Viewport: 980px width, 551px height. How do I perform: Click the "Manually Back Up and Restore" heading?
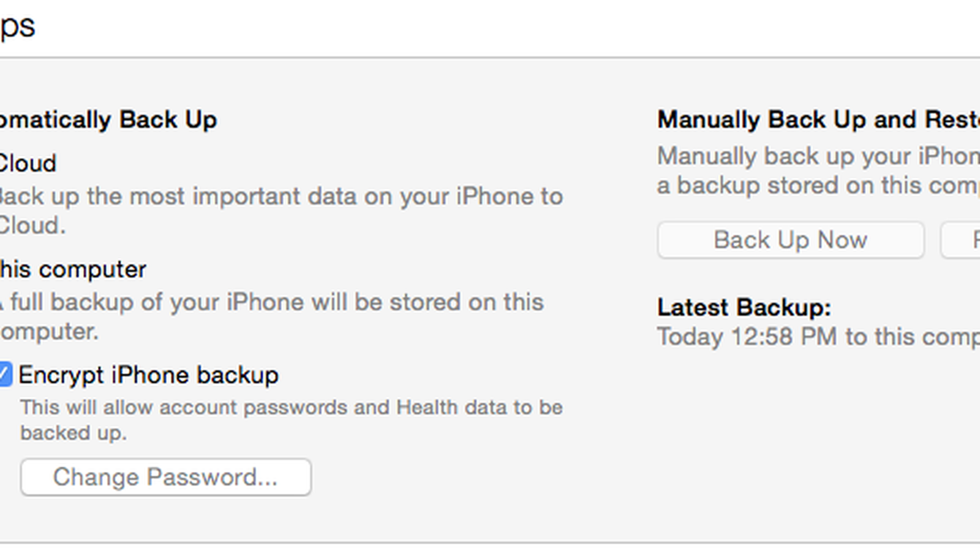click(x=818, y=119)
